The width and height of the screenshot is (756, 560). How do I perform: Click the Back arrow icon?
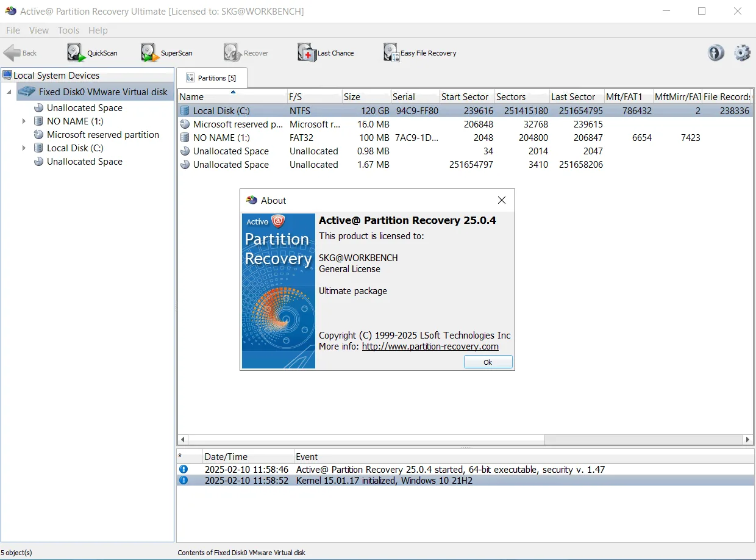pyautogui.click(x=12, y=53)
